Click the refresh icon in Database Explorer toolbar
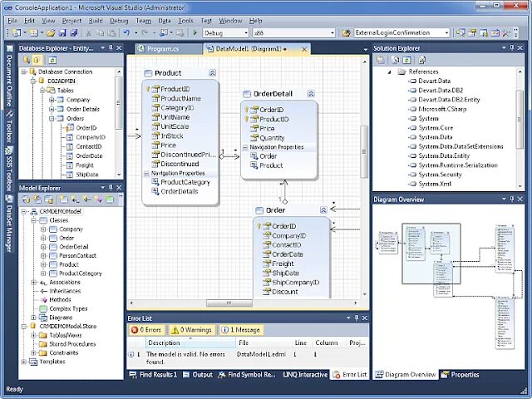 point(52,60)
